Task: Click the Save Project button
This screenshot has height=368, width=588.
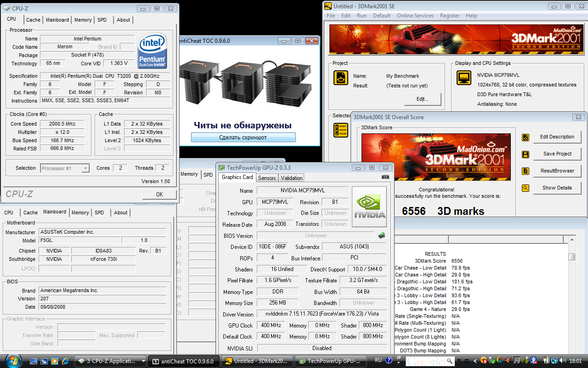Action: [x=557, y=154]
